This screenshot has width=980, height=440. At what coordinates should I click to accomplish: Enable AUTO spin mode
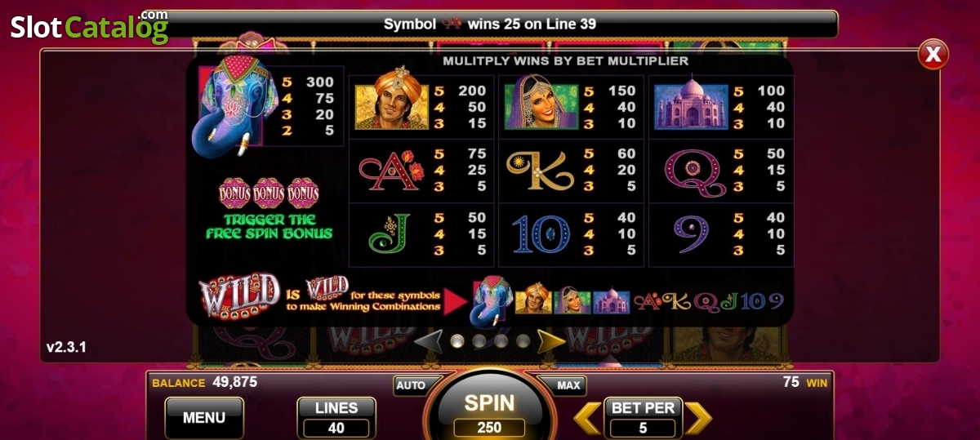coord(410,385)
